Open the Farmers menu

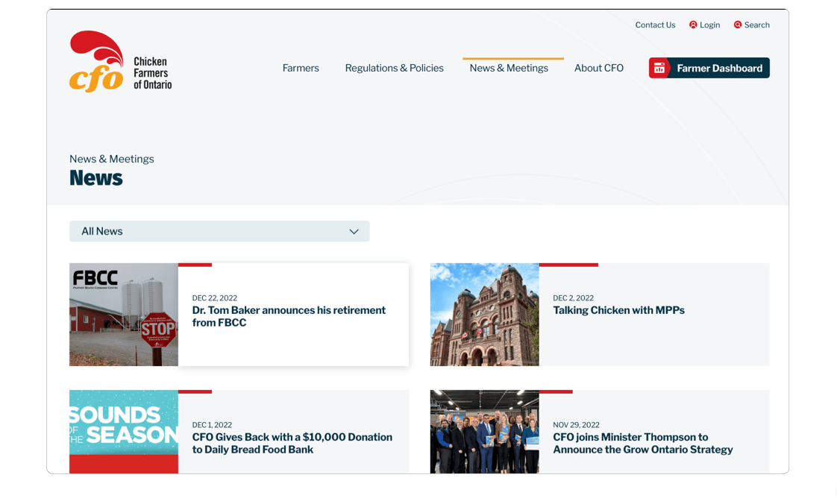pyautogui.click(x=301, y=68)
